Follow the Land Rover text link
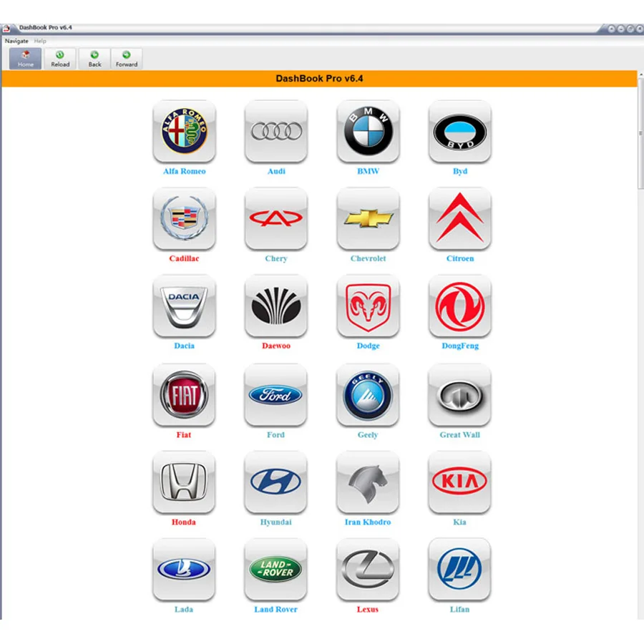This screenshot has height=644, width=644. [275, 609]
